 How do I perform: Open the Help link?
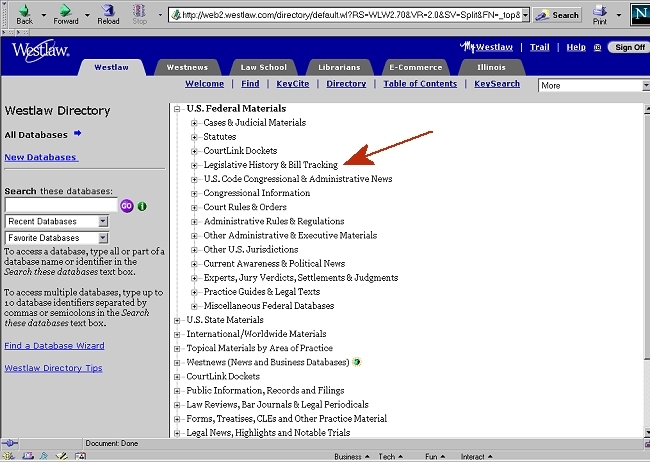click(x=576, y=47)
